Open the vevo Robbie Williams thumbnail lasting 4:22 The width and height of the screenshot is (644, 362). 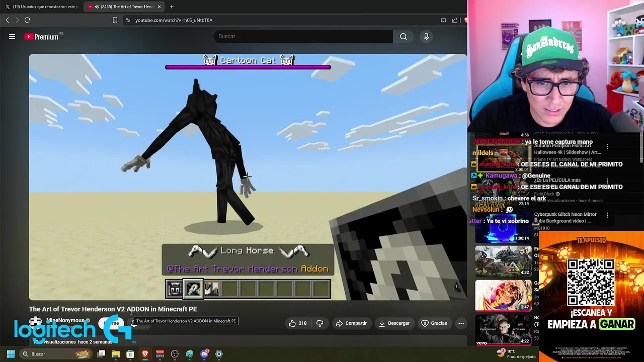503,330
